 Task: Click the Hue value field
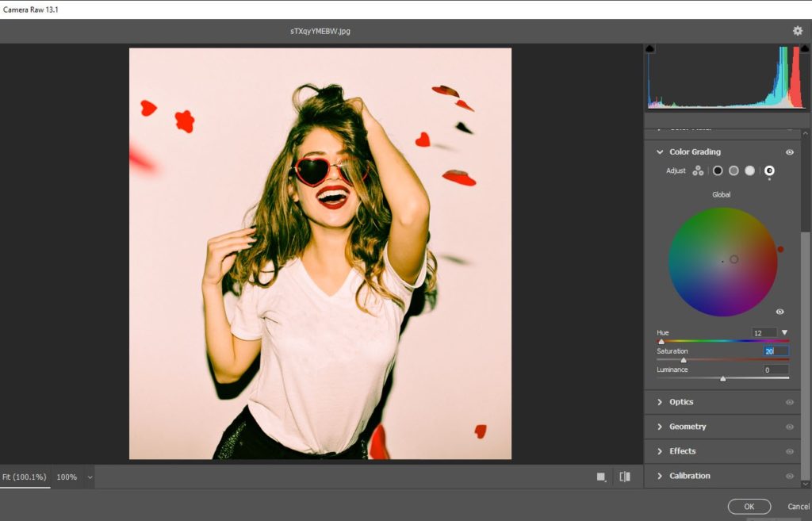tap(764, 333)
